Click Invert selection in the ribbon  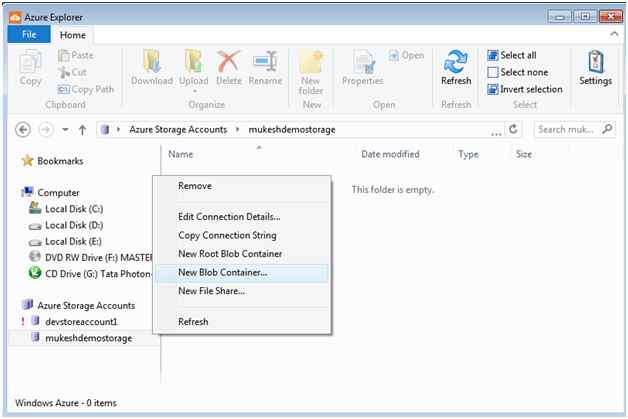(x=525, y=89)
